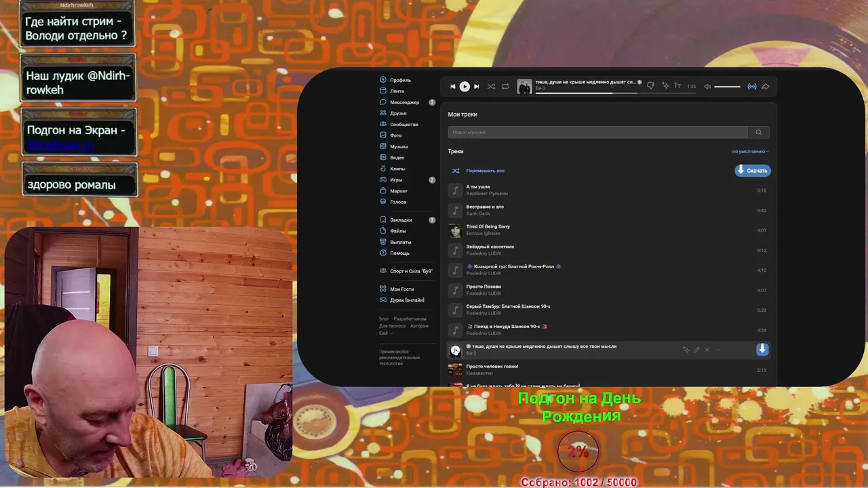Edit highlighted Би-2 track with pencil icon
Screen dimensions: 868x488
pos(696,350)
